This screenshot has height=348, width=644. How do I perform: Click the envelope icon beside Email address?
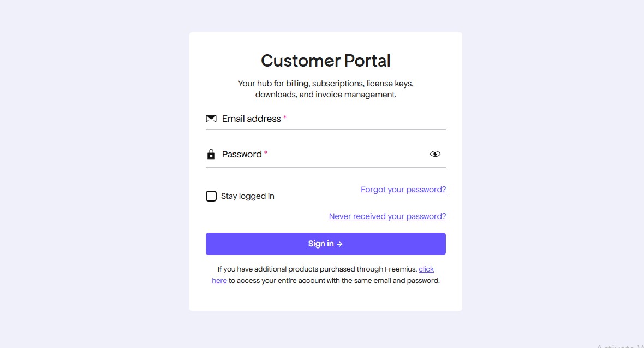point(211,119)
